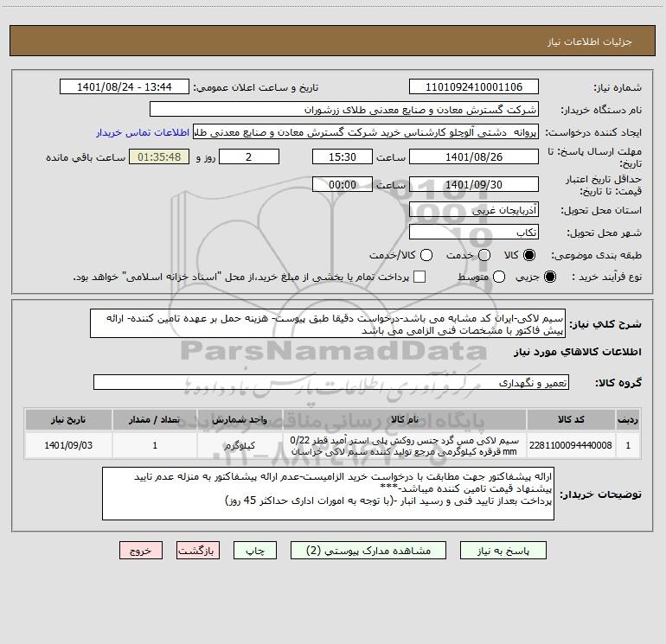Click the واحد شمارش column header
666x644 pixels.
[240, 420]
